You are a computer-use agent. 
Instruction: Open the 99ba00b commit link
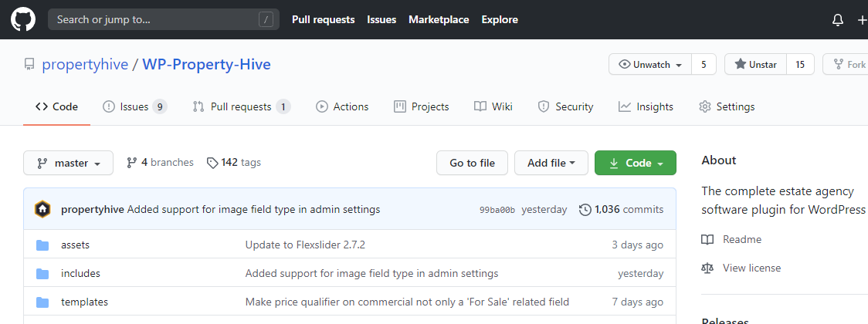[x=497, y=210]
